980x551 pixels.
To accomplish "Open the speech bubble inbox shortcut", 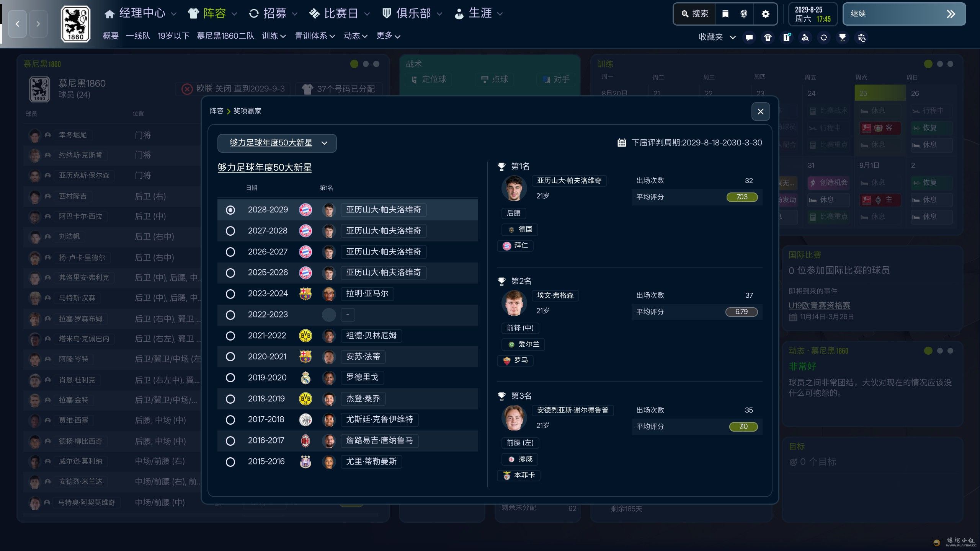I will (749, 37).
